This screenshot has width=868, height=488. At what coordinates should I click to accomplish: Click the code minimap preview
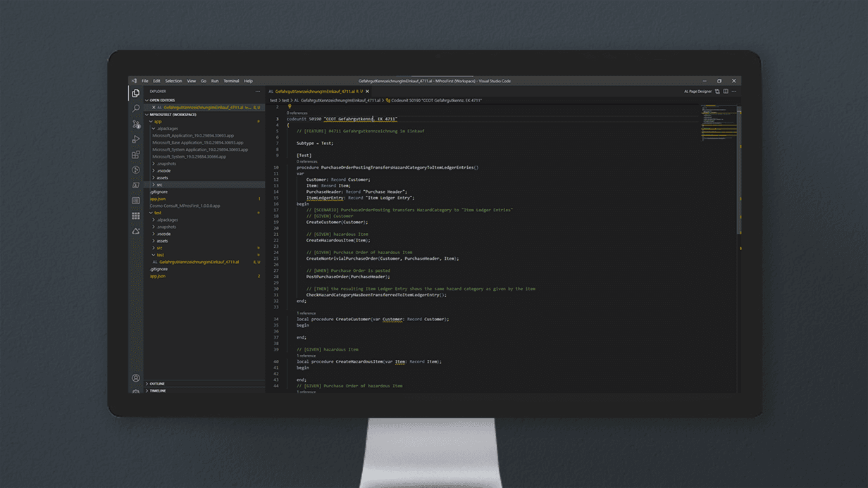(719, 123)
